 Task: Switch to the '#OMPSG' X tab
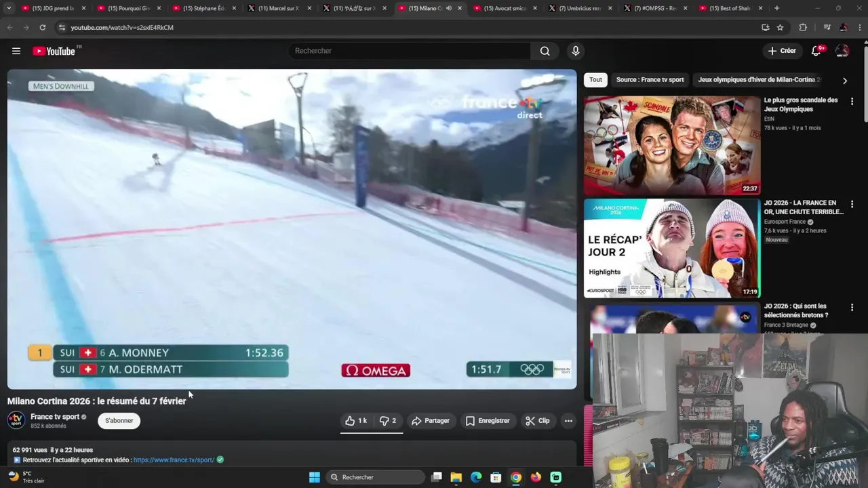(655, 8)
